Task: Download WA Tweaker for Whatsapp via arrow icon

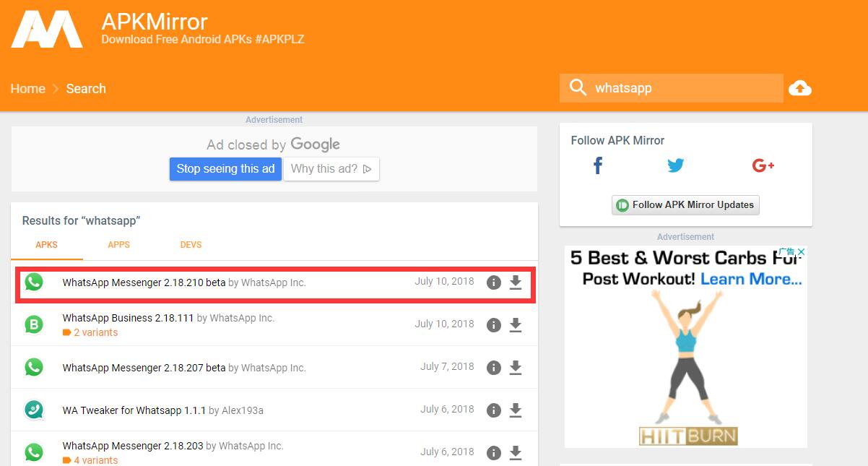Action: 516,410
